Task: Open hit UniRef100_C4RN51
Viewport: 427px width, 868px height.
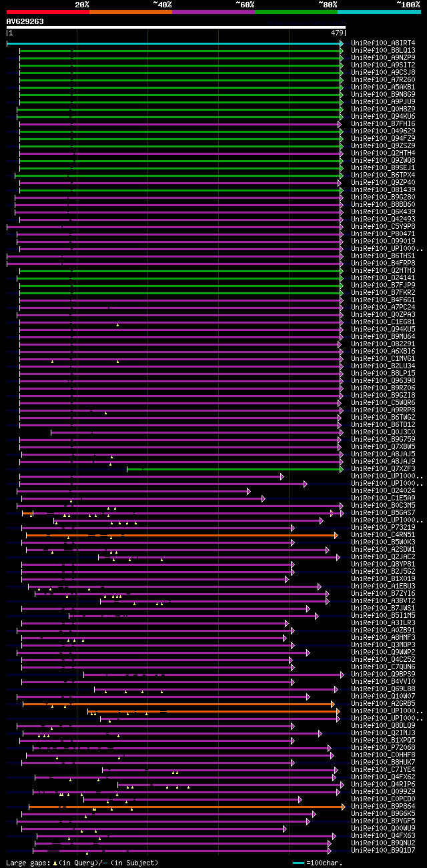Action: click(x=383, y=534)
